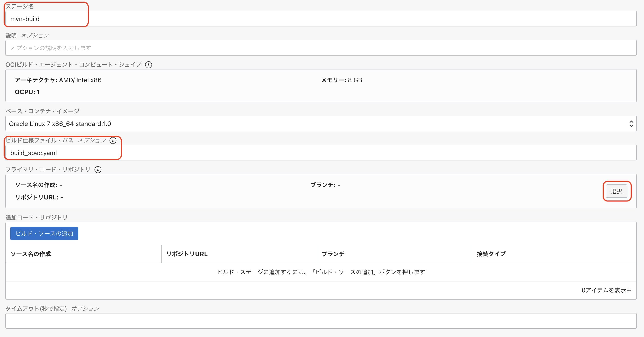Click リポジトリURL column header
644x337 pixels.
[187, 254]
